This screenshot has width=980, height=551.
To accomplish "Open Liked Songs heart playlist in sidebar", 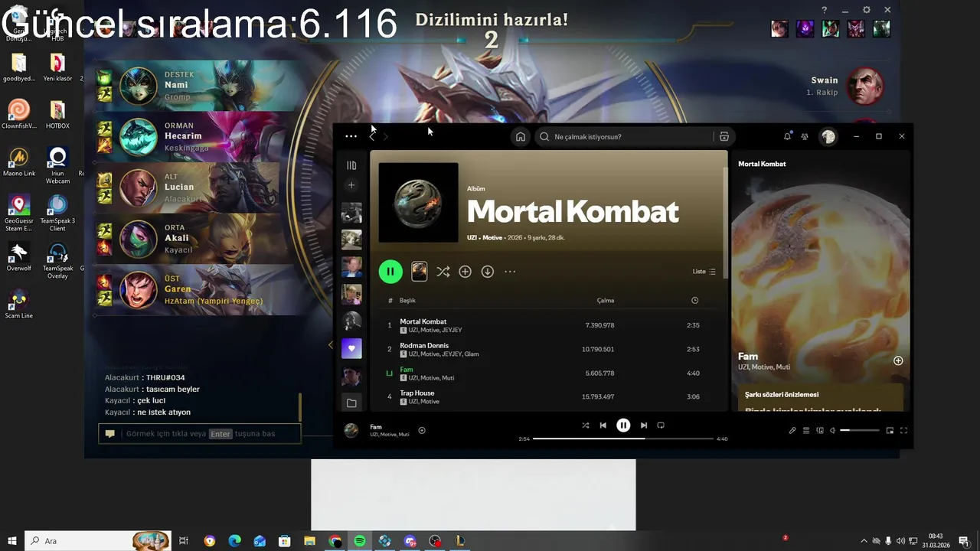I will [x=351, y=348].
